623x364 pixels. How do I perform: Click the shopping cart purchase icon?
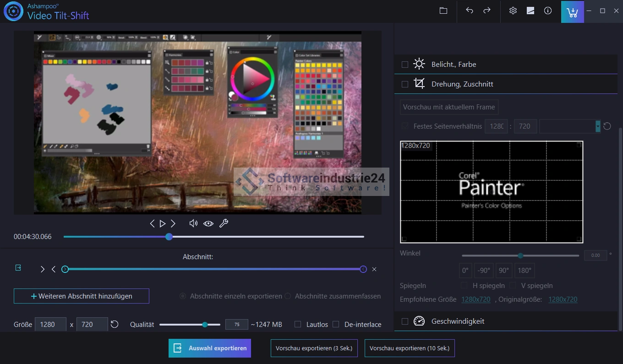pyautogui.click(x=572, y=12)
